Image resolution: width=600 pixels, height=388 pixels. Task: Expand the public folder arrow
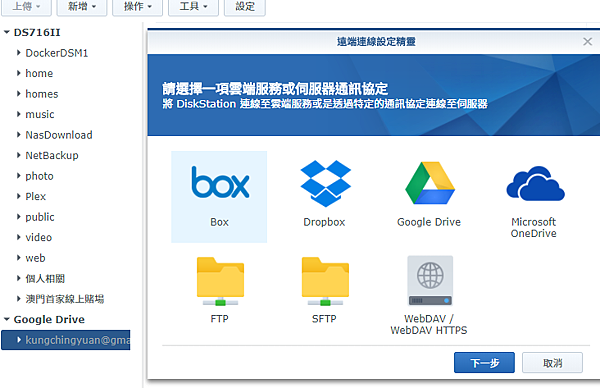[x=18, y=217]
